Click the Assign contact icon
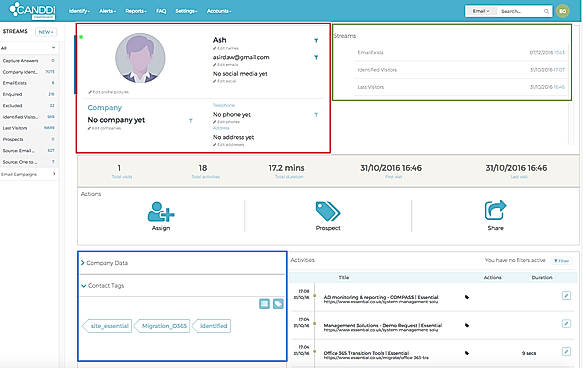Screen dimensions: 583x368 [x=161, y=212]
